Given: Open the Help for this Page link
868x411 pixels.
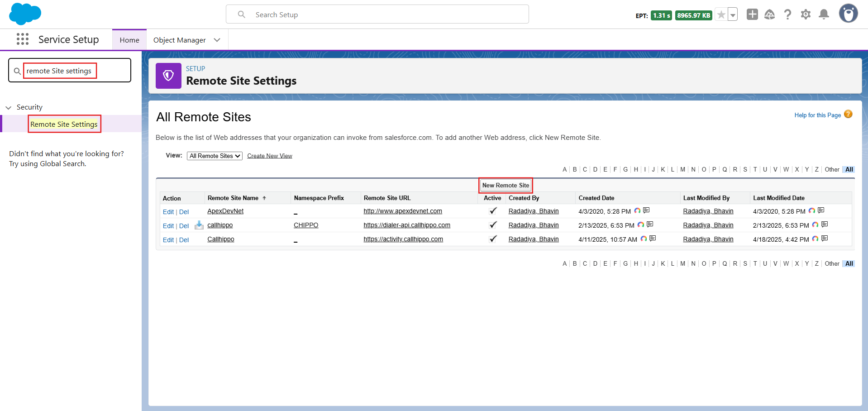Looking at the screenshot, I should [x=817, y=115].
